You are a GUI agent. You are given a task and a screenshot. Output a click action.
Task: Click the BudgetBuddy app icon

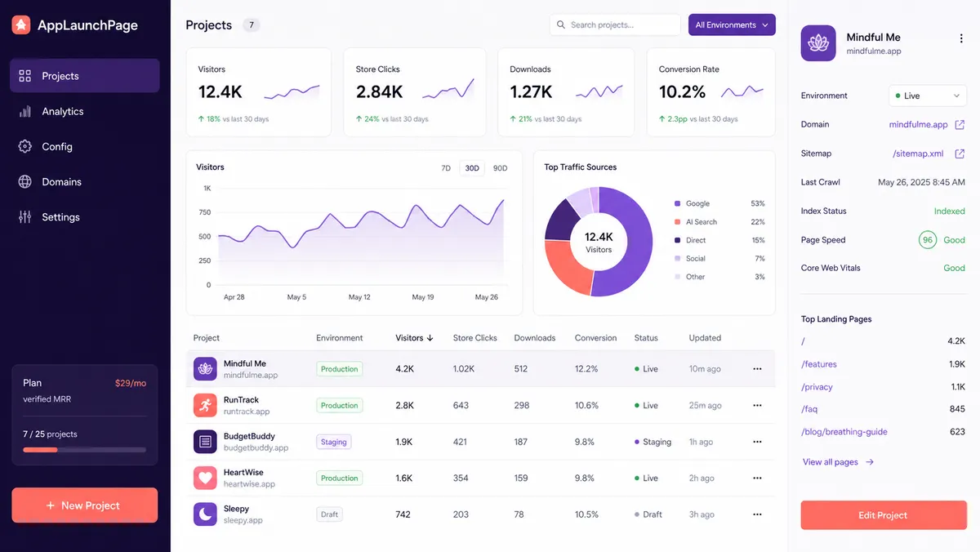(205, 442)
